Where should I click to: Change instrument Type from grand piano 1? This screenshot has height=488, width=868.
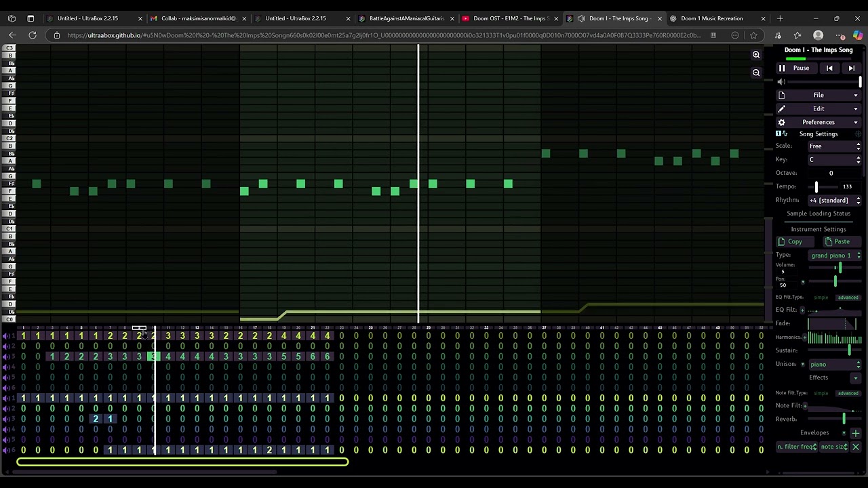[835, 256]
